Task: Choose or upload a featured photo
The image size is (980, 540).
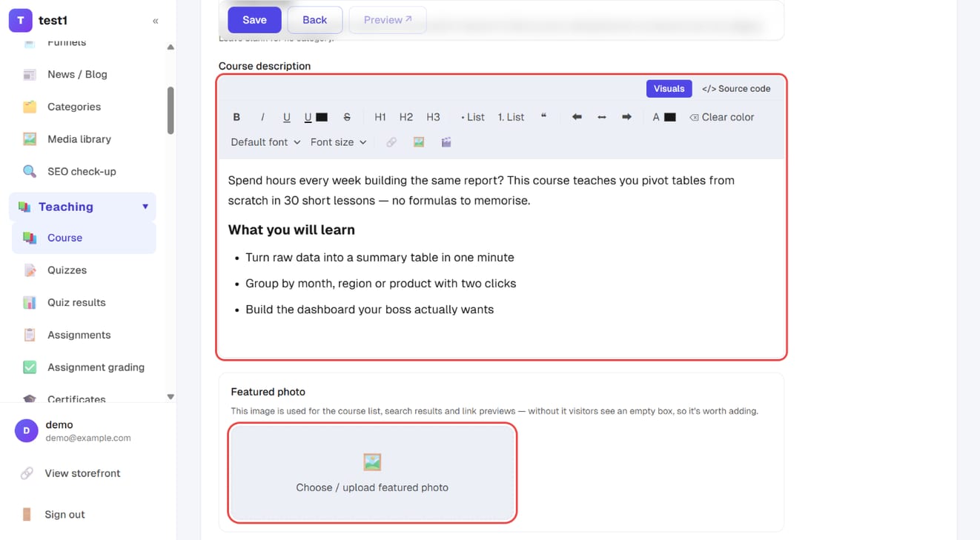Action: point(372,473)
